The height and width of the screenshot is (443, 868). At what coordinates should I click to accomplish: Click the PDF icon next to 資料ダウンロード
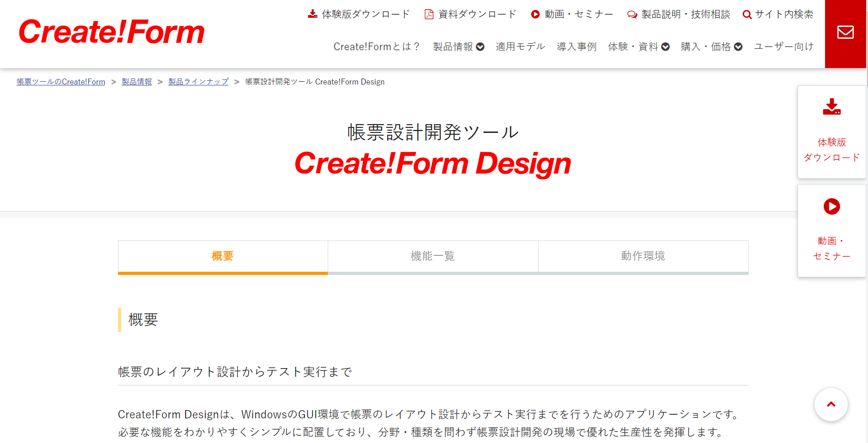pyautogui.click(x=429, y=14)
